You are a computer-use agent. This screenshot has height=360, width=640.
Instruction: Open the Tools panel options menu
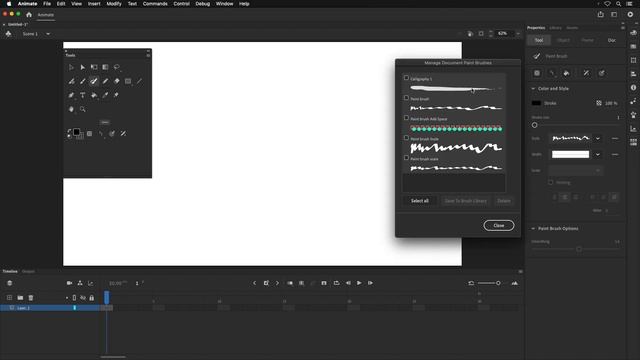148,55
